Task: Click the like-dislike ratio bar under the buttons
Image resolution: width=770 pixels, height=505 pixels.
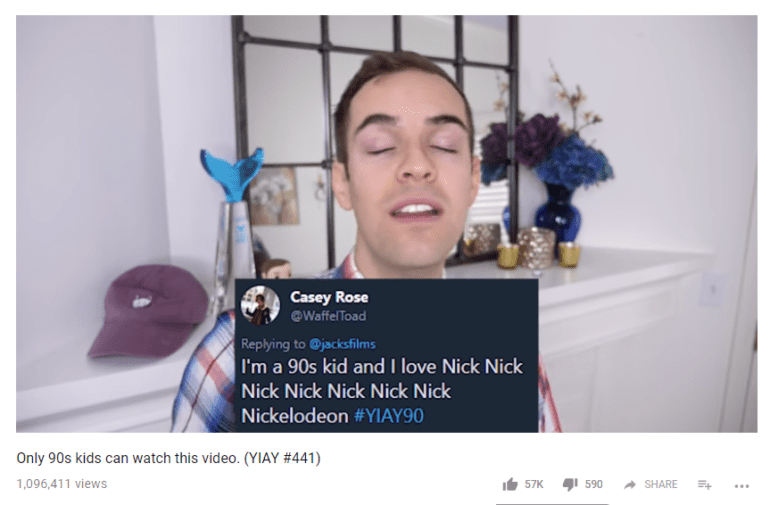Action: point(552,504)
